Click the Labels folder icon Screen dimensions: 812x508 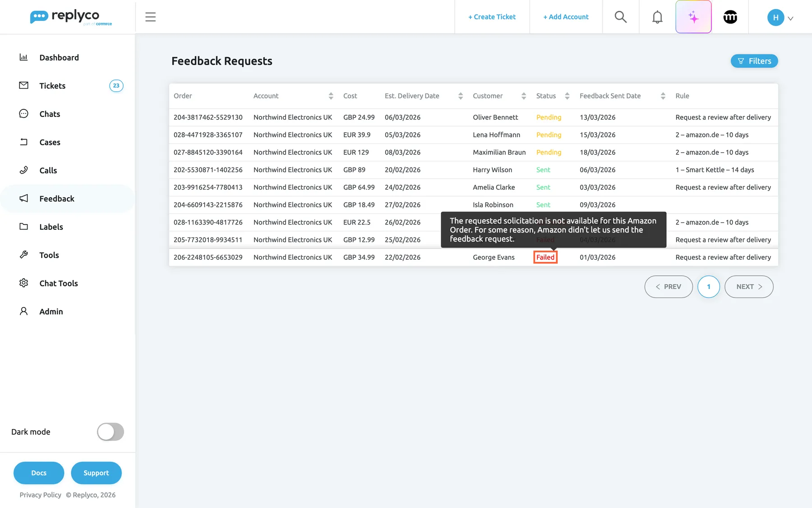click(x=23, y=227)
